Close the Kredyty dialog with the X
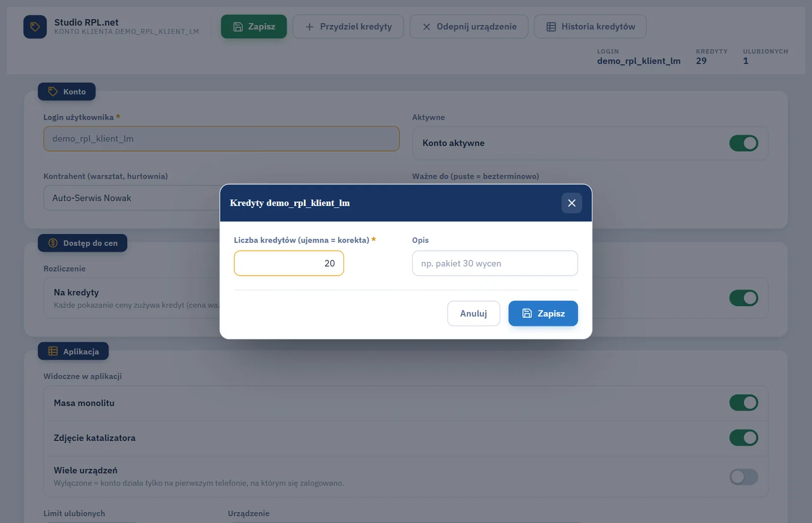Image resolution: width=812 pixels, height=523 pixels. (572, 203)
